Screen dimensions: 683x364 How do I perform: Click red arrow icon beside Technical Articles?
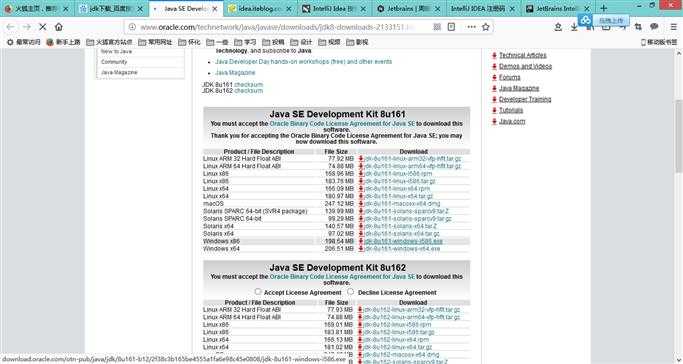click(x=494, y=55)
